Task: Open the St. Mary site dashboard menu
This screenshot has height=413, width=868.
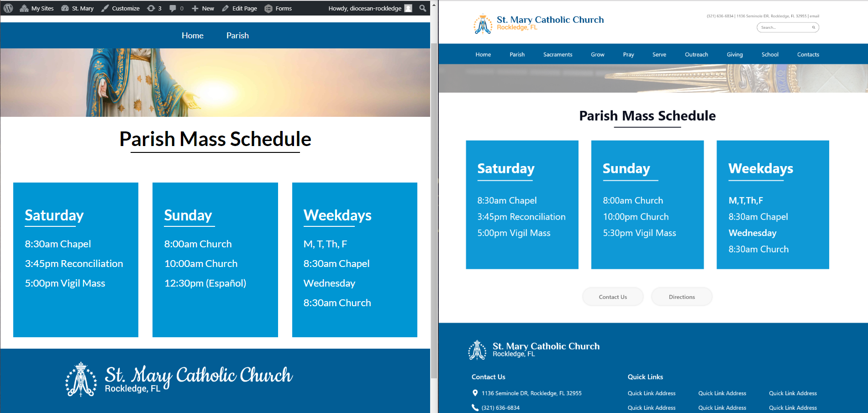Action: (78, 8)
